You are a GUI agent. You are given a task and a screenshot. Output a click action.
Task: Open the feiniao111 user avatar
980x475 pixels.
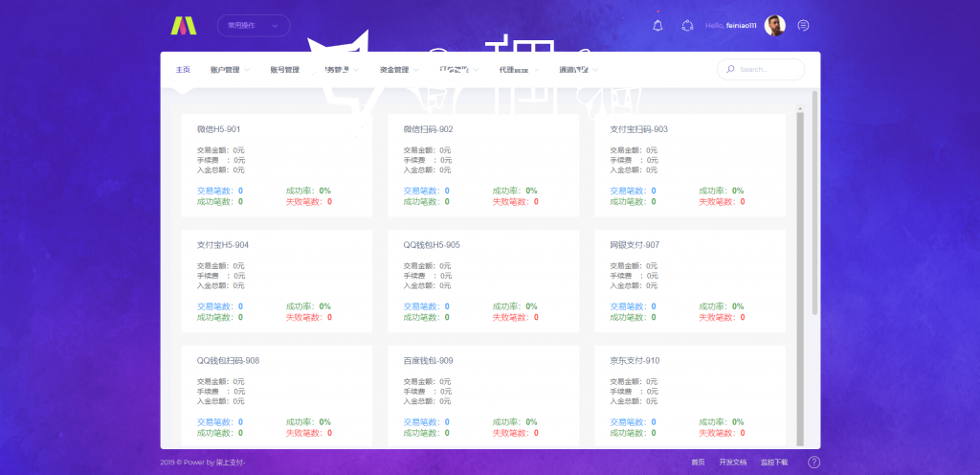[x=774, y=26]
